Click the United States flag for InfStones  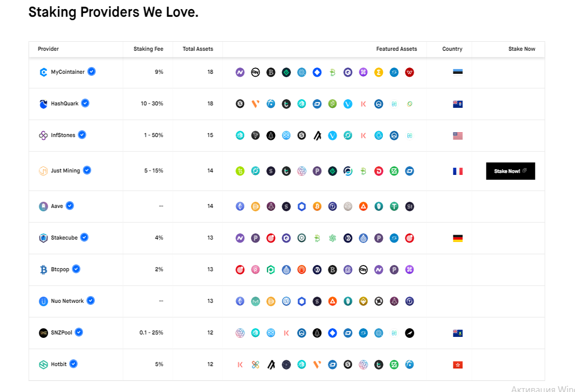point(458,136)
